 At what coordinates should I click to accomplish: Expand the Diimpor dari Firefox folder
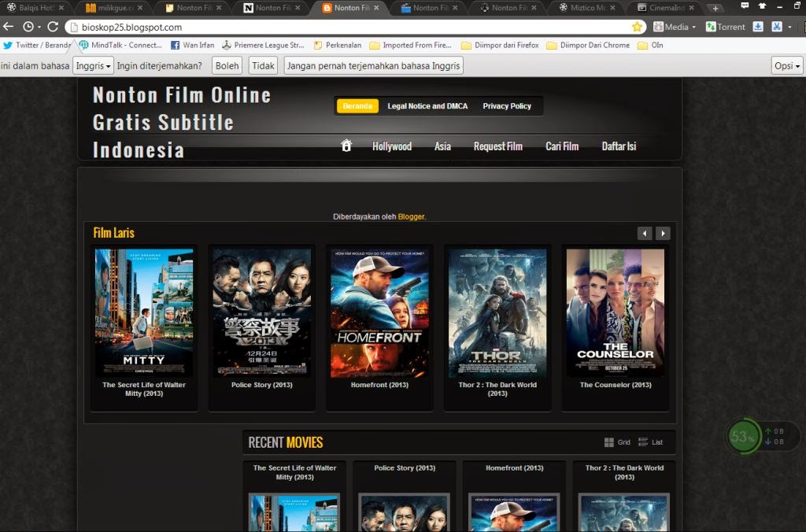500,45
